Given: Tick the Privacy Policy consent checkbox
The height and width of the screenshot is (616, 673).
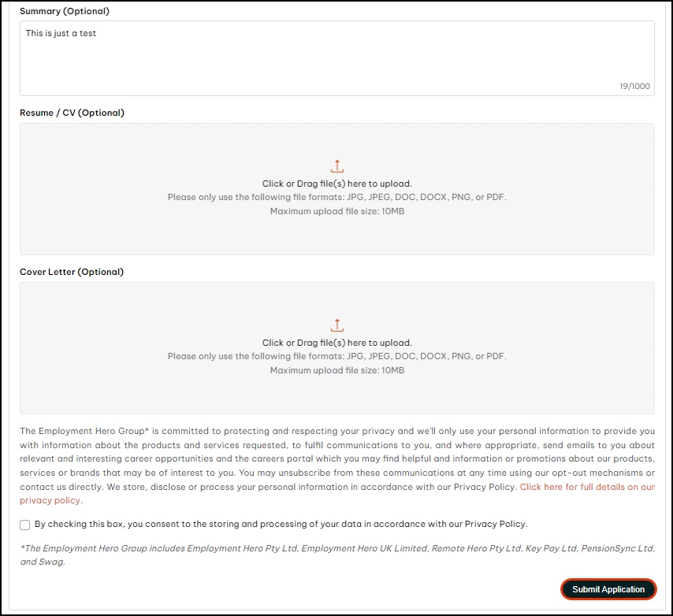Looking at the screenshot, I should coord(25,525).
